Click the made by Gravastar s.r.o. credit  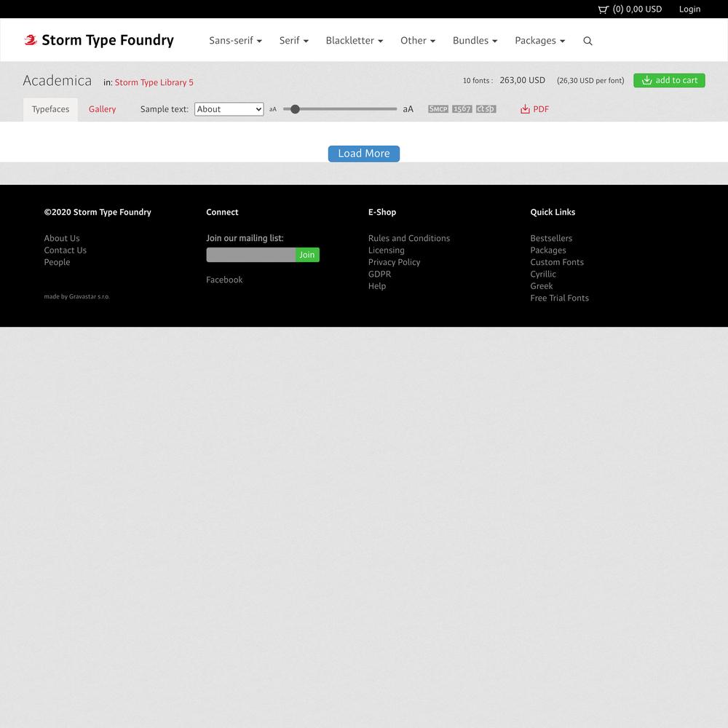77,297
